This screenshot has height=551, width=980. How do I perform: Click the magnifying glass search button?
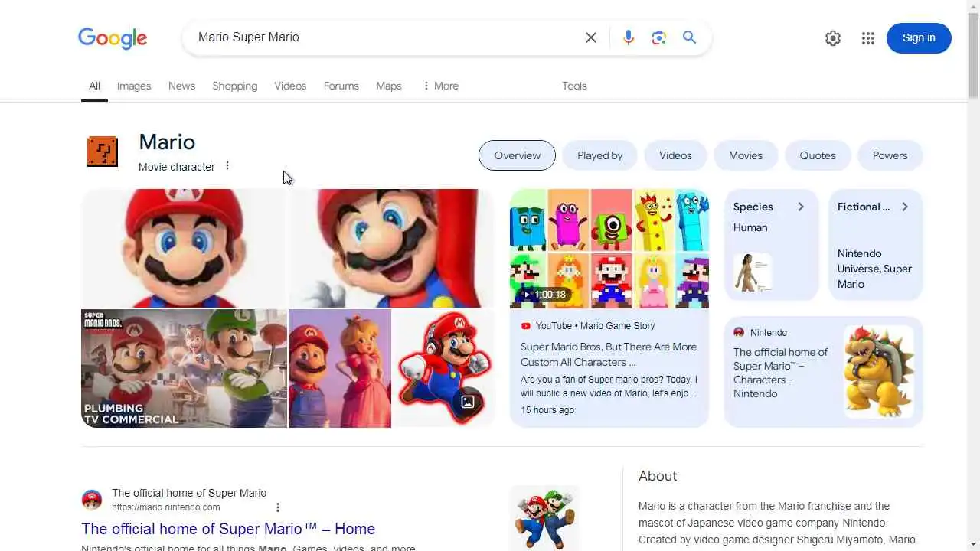689,37
